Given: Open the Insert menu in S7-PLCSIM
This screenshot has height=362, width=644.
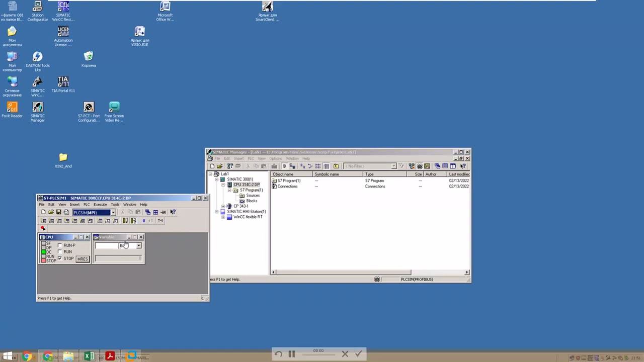Looking at the screenshot, I should click(x=74, y=205).
